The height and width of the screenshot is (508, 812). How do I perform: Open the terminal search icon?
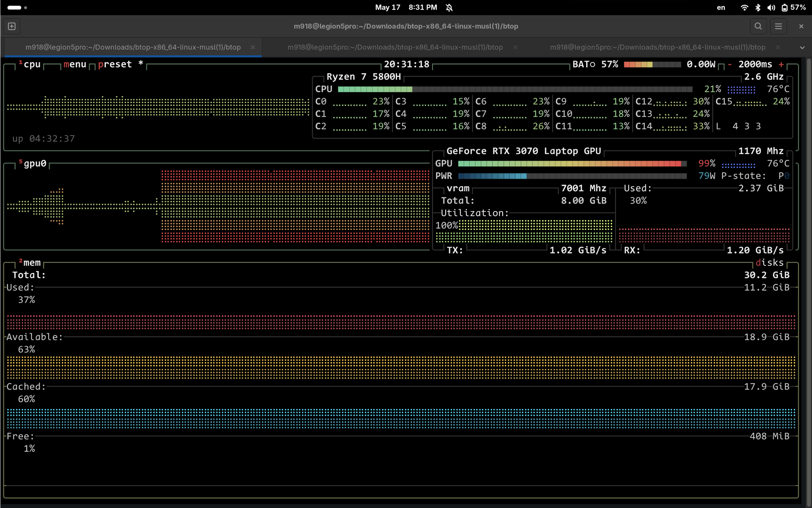coord(758,26)
